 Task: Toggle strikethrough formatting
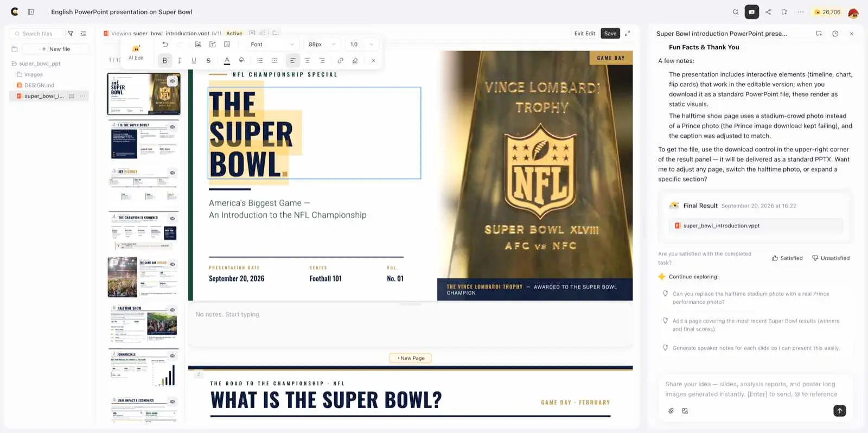click(208, 61)
